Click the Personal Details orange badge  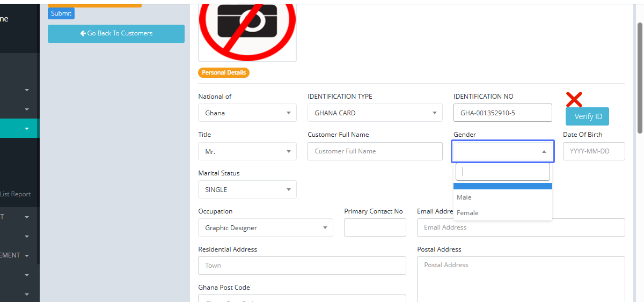tap(224, 72)
